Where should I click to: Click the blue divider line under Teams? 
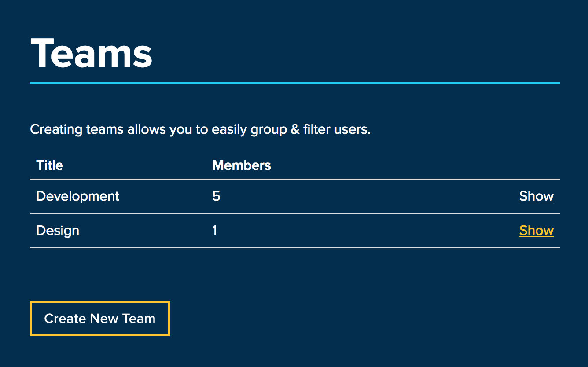pyautogui.click(x=294, y=83)
